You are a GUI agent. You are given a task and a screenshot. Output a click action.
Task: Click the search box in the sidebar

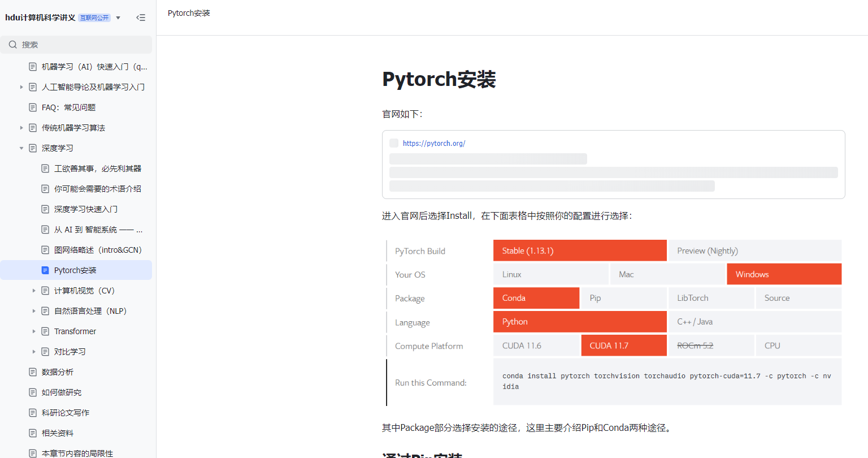76,45
